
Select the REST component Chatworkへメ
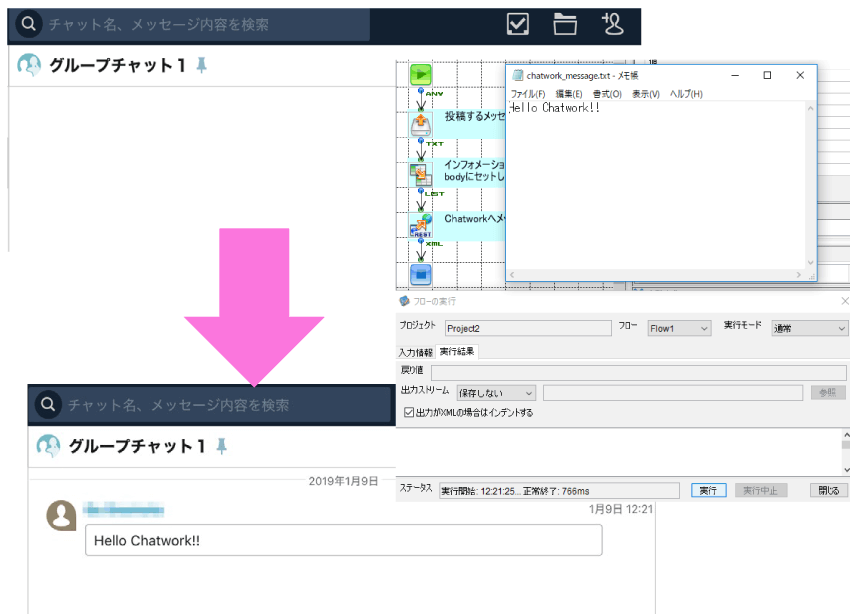pyautogui.click(x=421, y=225)
